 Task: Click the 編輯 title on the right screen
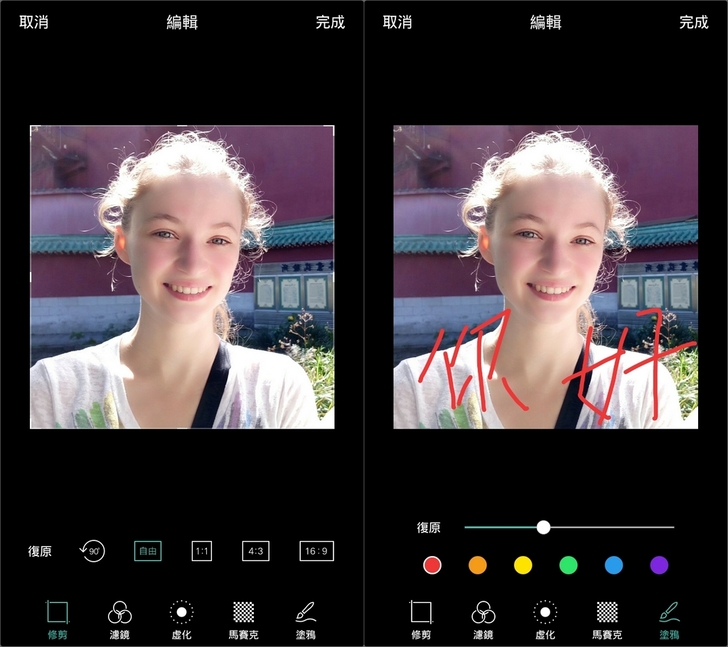tap(546, 22)
